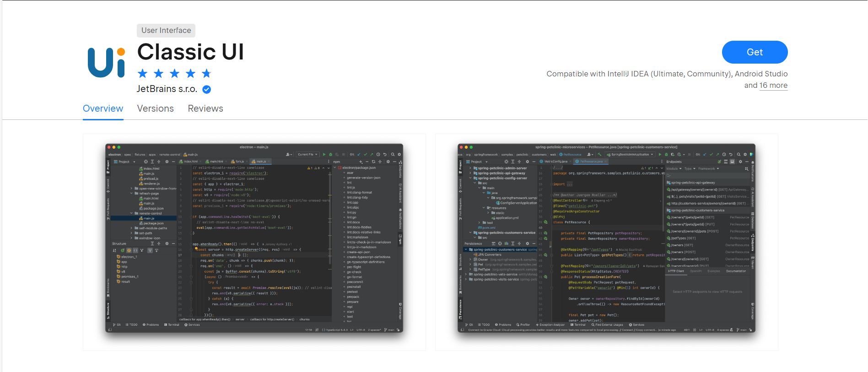The width and height of the screenshot is (868, 372).
Task: Open the JetBrains s.r.o. vendor link
Action: pos(167,89)
